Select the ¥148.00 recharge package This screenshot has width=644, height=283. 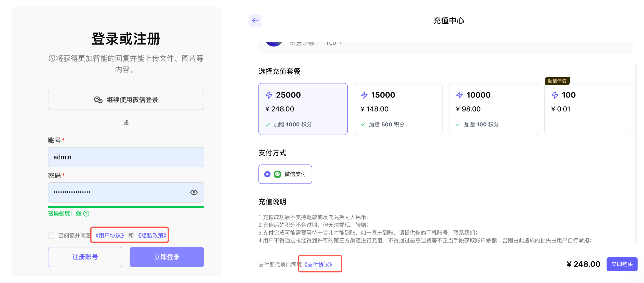pyautogui.click(x=398, y=109)
